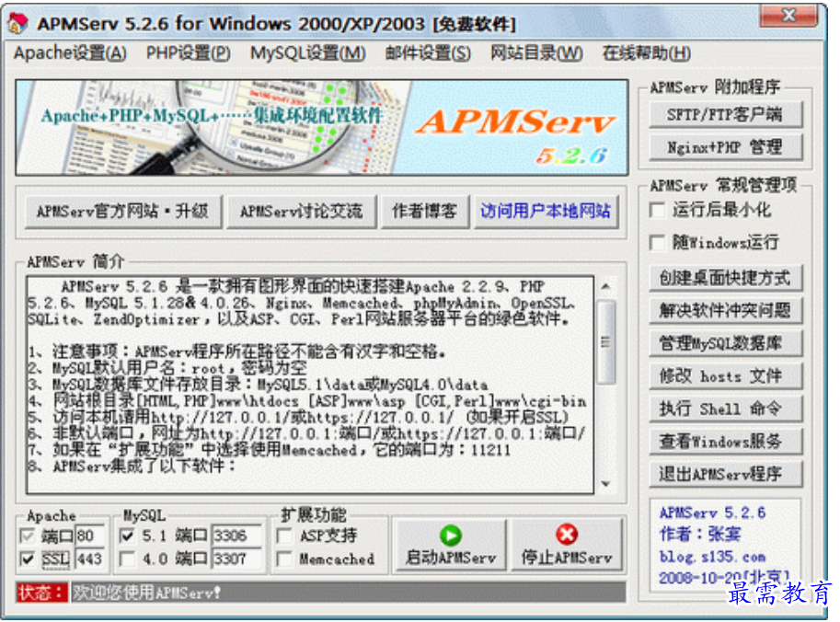Enable 运行后最小化 checkbox
Viewport: 840px width, 622px height.
click(657, 210)
